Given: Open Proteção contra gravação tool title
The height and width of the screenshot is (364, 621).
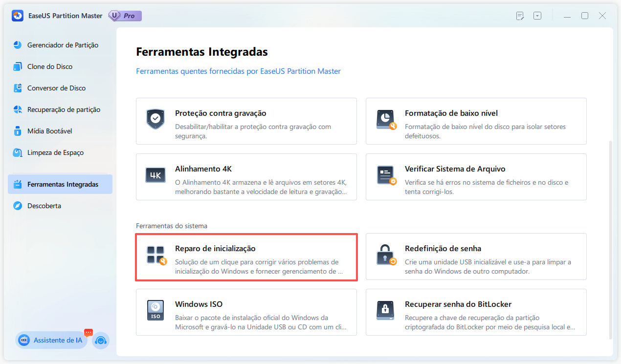Looking at the screenshot, I should coord(221,113).
